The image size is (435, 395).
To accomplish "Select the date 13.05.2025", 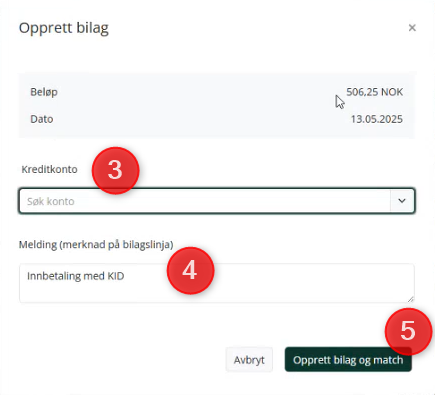I will click(377, 119).
